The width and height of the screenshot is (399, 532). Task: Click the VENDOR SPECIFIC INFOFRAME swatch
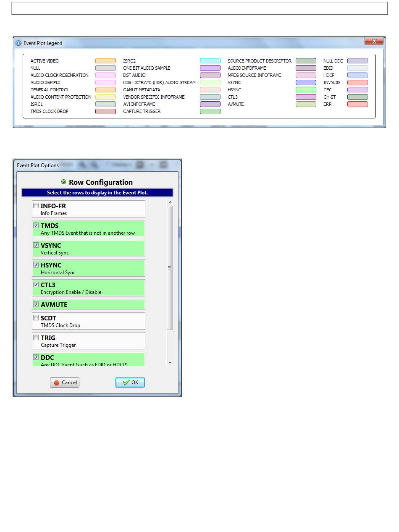click(210, 97)
